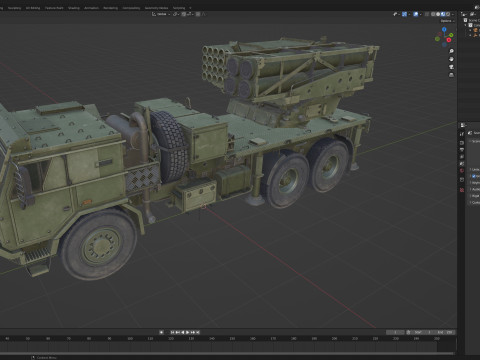
Task: Toggle auto keying record button in timeline
Action: click(x=161, y=332)
